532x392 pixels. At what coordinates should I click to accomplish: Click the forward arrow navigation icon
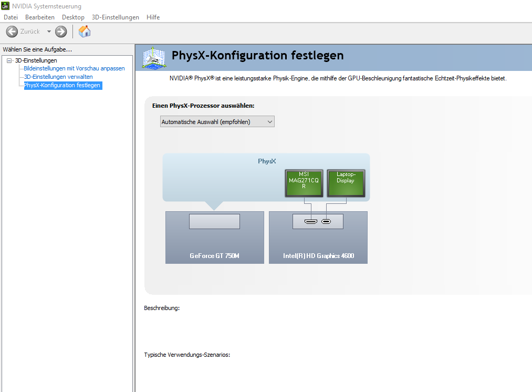click(x=61, y=32)
